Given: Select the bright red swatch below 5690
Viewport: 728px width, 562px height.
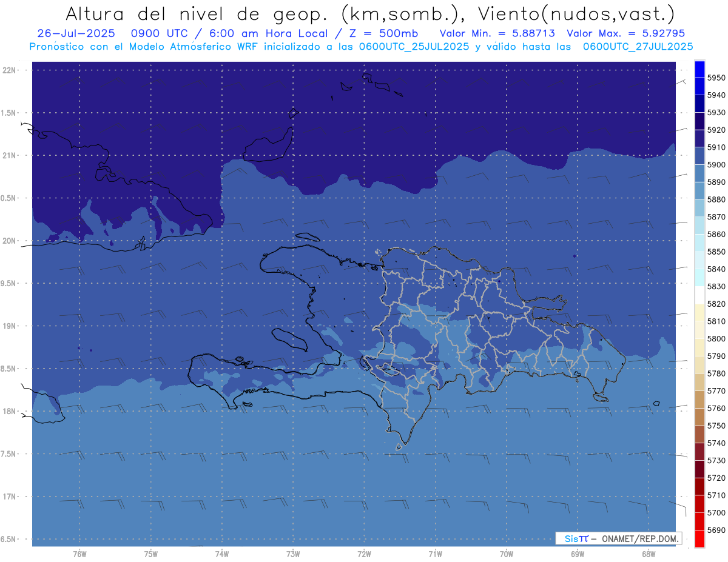Looking at the screenshot, I should point(699,538).
